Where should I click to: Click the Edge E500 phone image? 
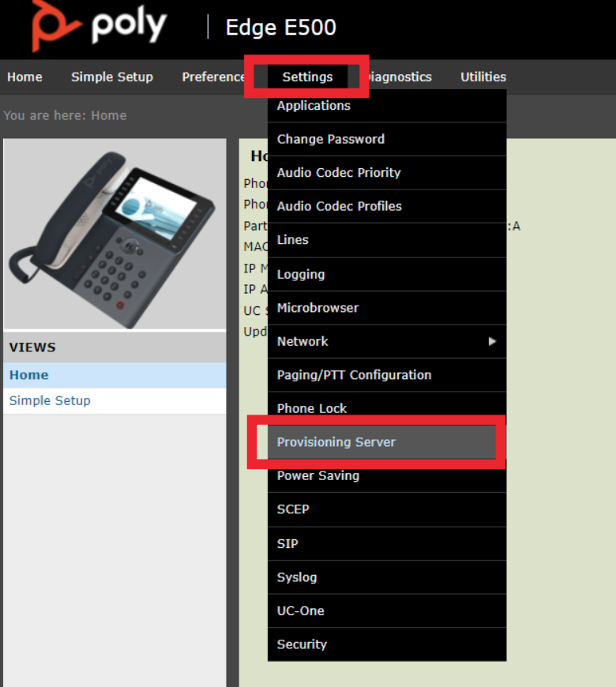point(115,234)
